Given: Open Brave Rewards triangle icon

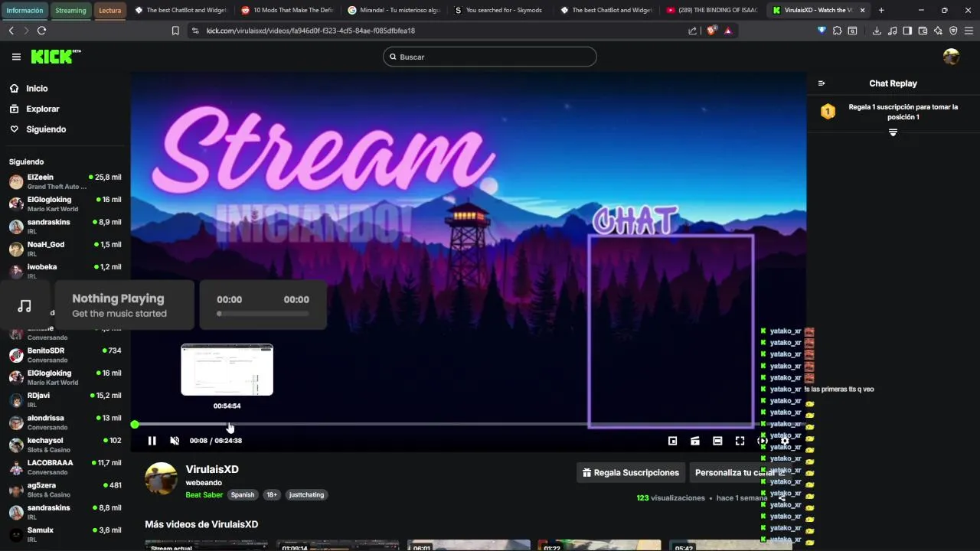Looking at the screenshot, I should (x=727, y=31).
